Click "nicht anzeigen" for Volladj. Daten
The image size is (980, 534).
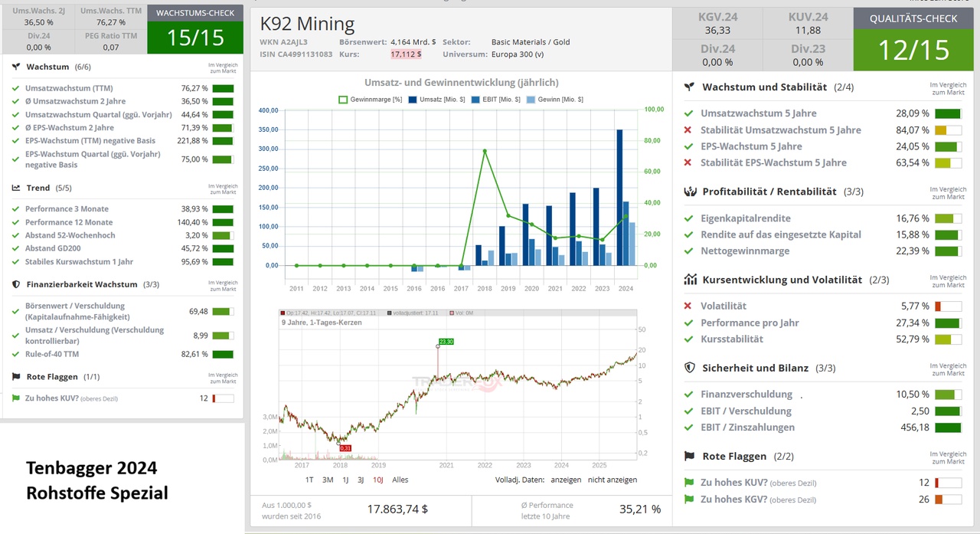(x=612, y=480)
